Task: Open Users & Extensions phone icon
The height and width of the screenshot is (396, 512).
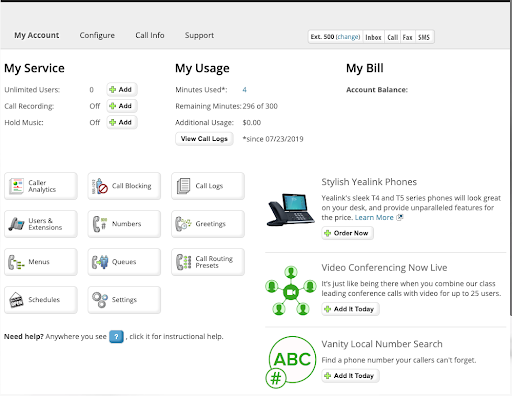Action: click(16, 224)
